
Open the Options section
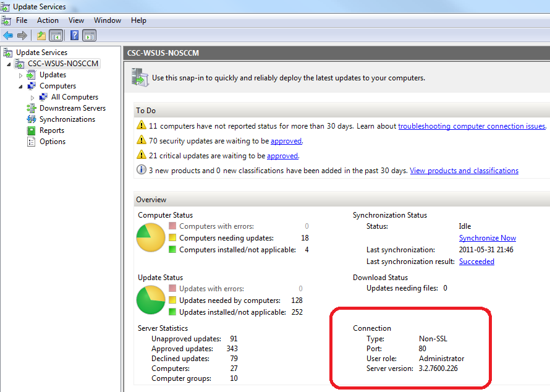click(x=51, y=141)
